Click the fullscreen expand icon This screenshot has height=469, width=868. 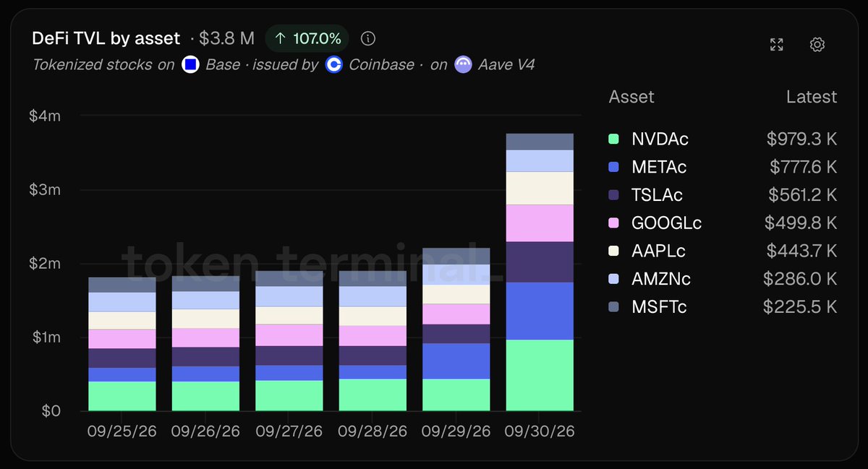[776, 45]
